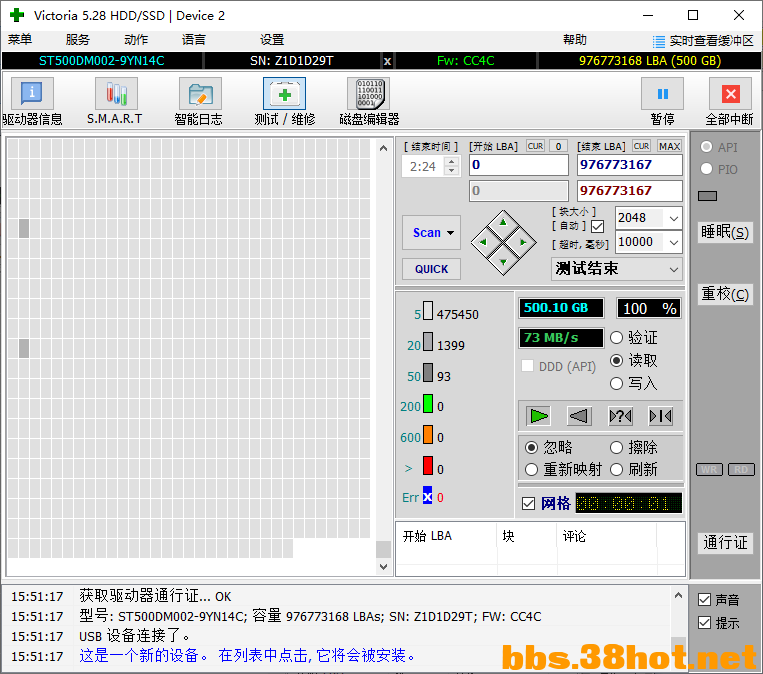Click the butterfly seek scan button

[661, 416]
